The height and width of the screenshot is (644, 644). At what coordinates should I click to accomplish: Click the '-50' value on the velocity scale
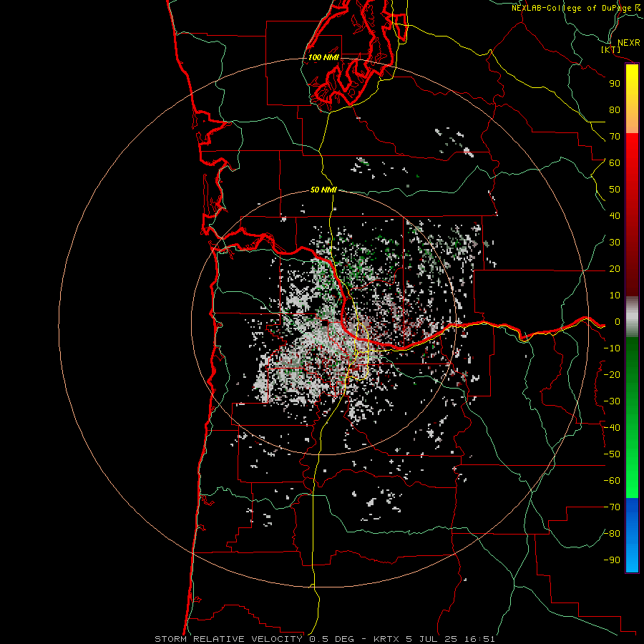(612, 454)
